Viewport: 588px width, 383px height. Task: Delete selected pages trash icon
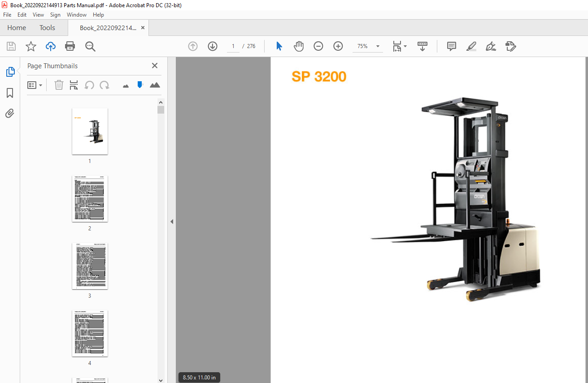point(59,85)
